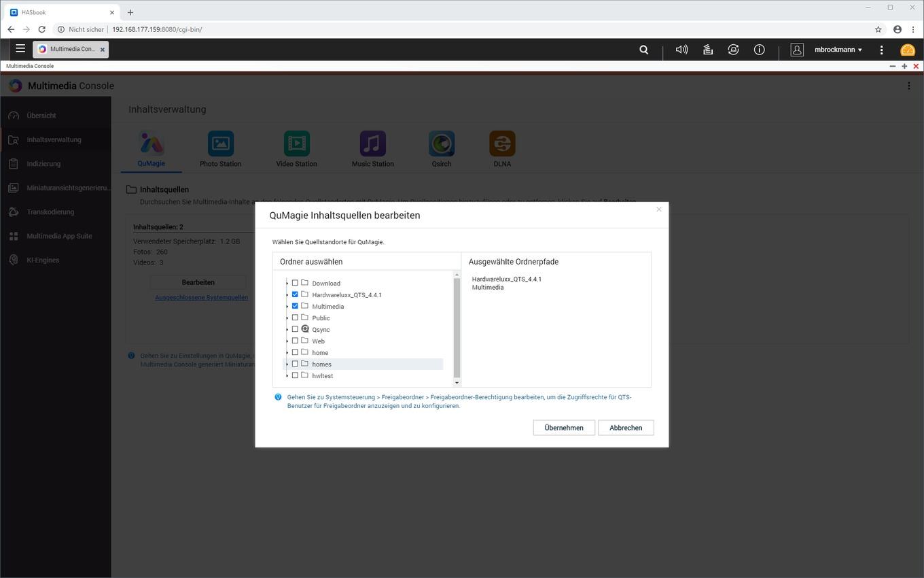Uncheck the Multimedia folder checkbox
The image size is (924, 578).
point(295,306)
